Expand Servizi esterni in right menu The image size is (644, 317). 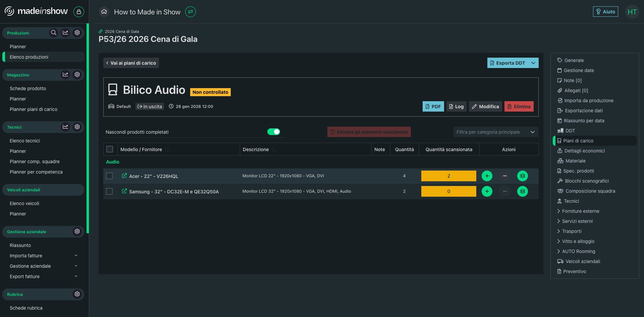coord(575,221)
